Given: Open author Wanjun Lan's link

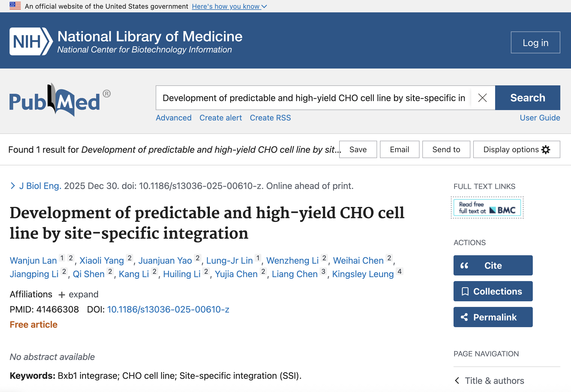Looking at the screenshot, I should point(33,261).
